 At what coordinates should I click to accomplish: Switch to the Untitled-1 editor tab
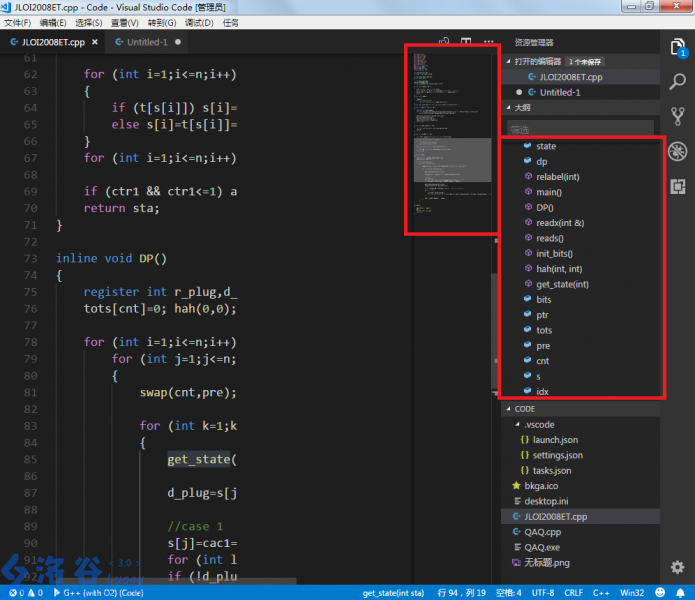click(147, 42)
